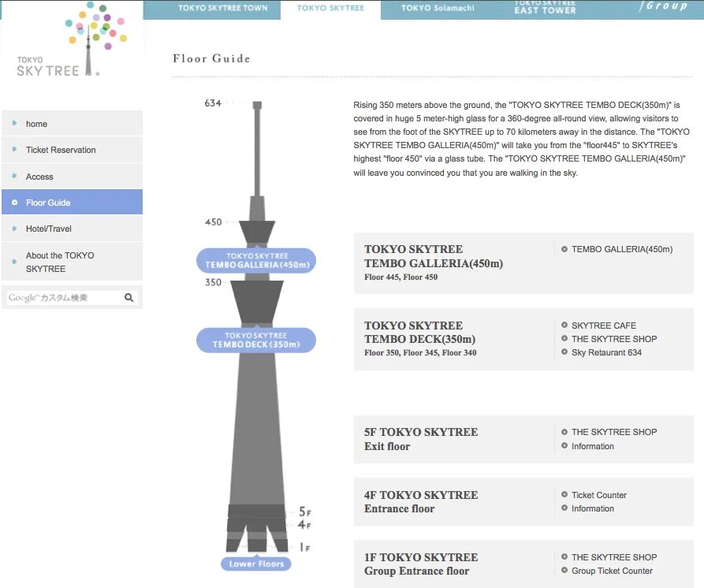Click the 5F label on the tower diagram
The height and width of the screenshot is (588, 704).
point(305,512)
